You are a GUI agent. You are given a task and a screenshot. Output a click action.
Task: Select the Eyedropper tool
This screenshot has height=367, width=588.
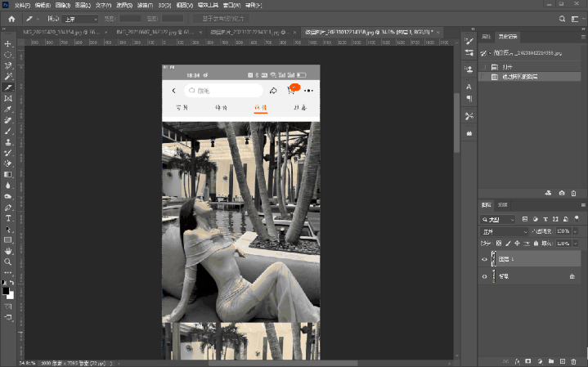tap(8, 109)
